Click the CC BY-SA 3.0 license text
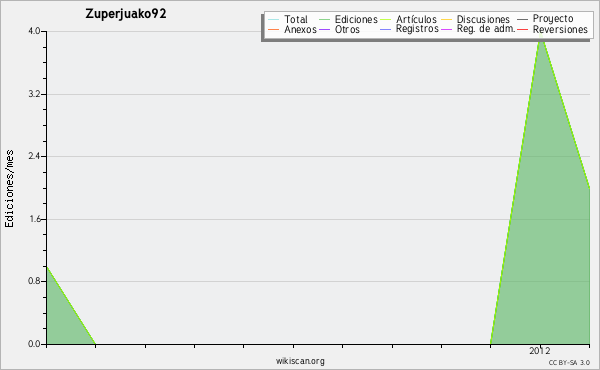 569,362
